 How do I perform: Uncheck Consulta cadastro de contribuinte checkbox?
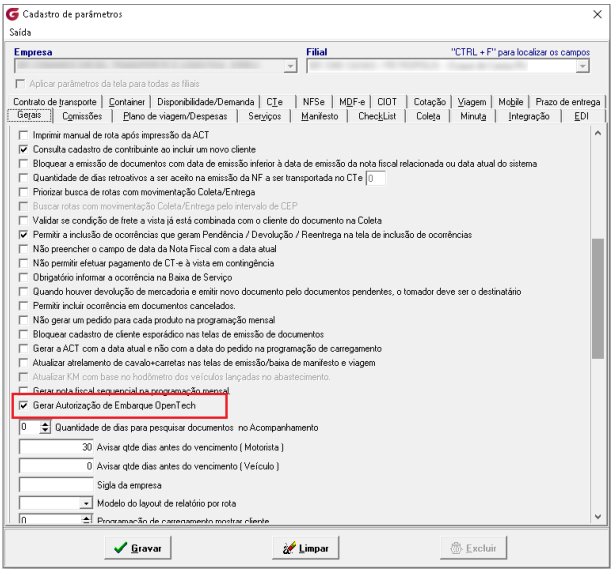point(24,150)
